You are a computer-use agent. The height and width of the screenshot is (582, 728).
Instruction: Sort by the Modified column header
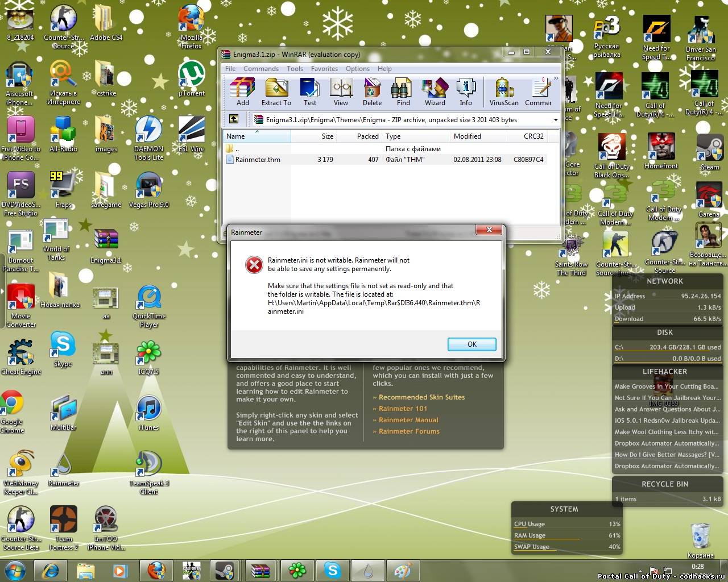click(478, 136)
